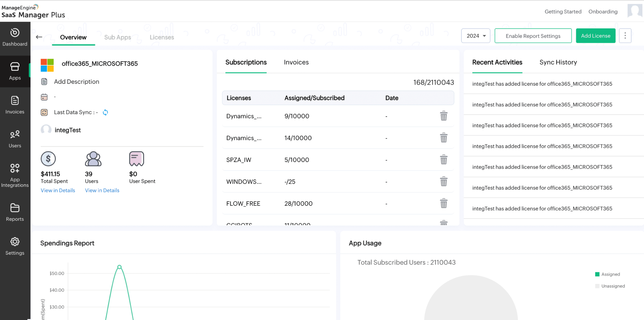Switch to the Licenses tab

tap(162, 37)
